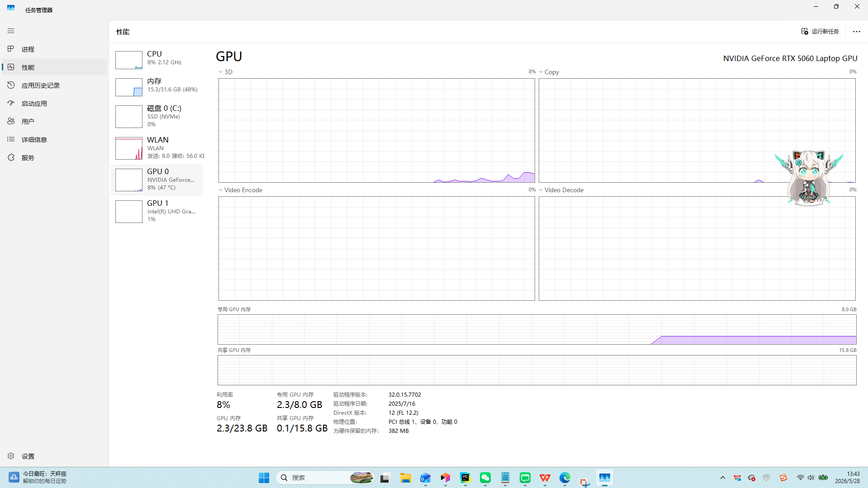
Task: Click the 0.1/15.8 GB shared memory value
Action: click(x=302, y=428)
